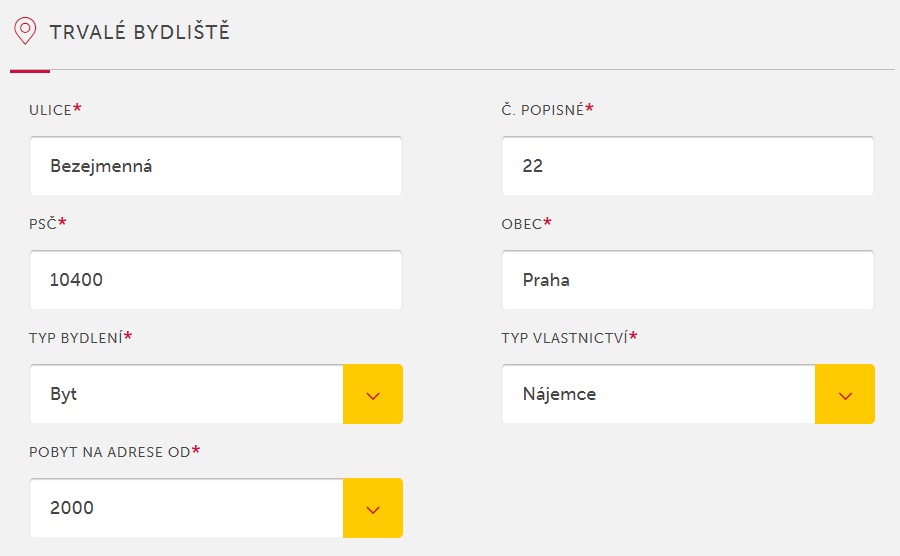Click the red underline below the section heading

point(30,71)
